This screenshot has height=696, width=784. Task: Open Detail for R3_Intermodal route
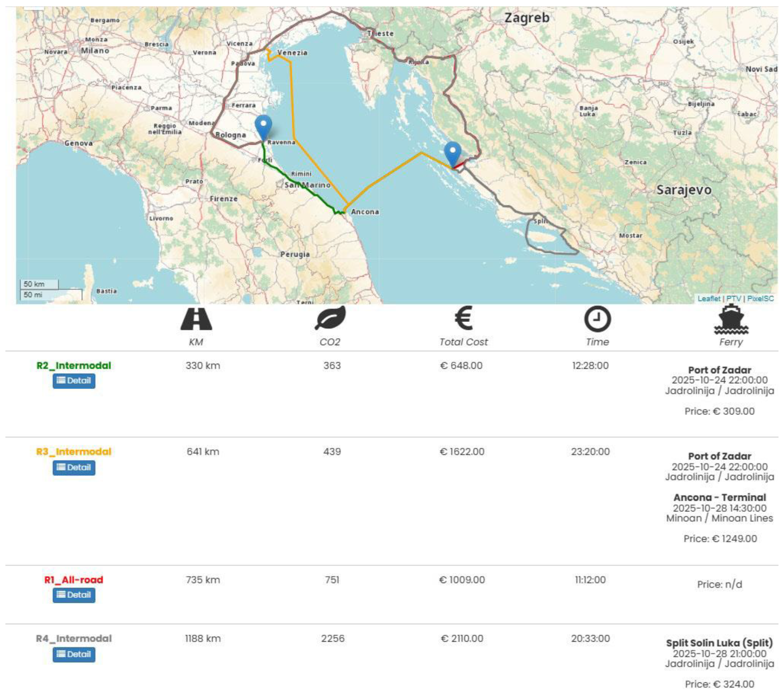click(74, 467)
